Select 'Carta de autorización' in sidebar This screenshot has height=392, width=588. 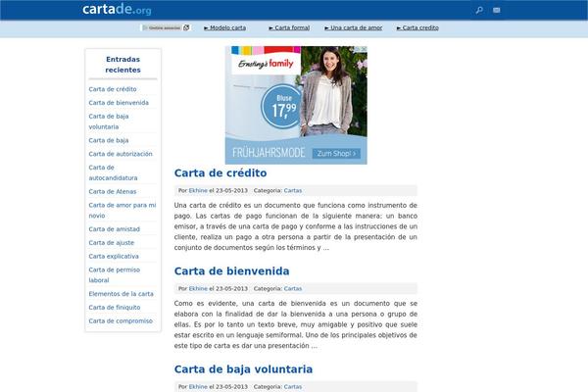[121, 154]
